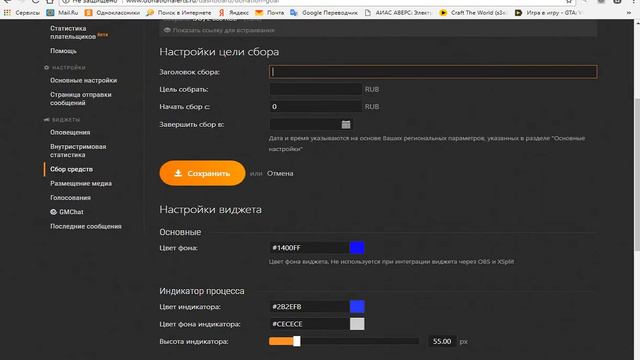Open the Помощь sidebar item

[x=63, y=51]
